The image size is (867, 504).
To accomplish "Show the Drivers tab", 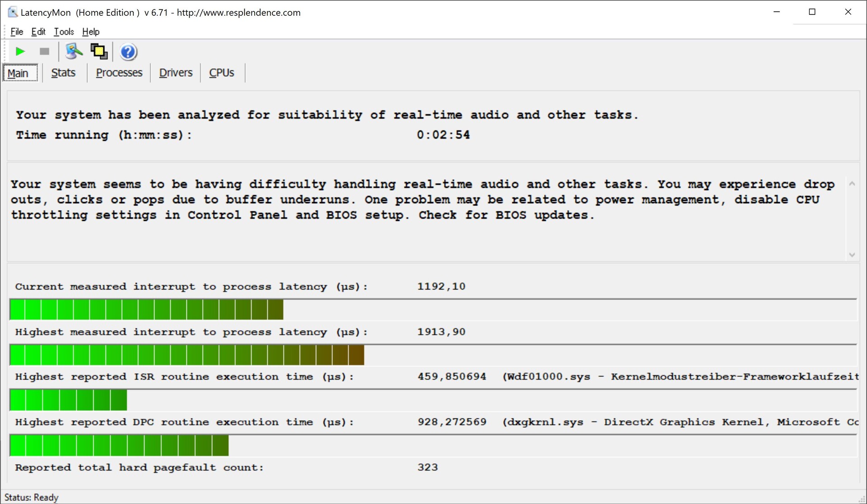I will [176, 73].
